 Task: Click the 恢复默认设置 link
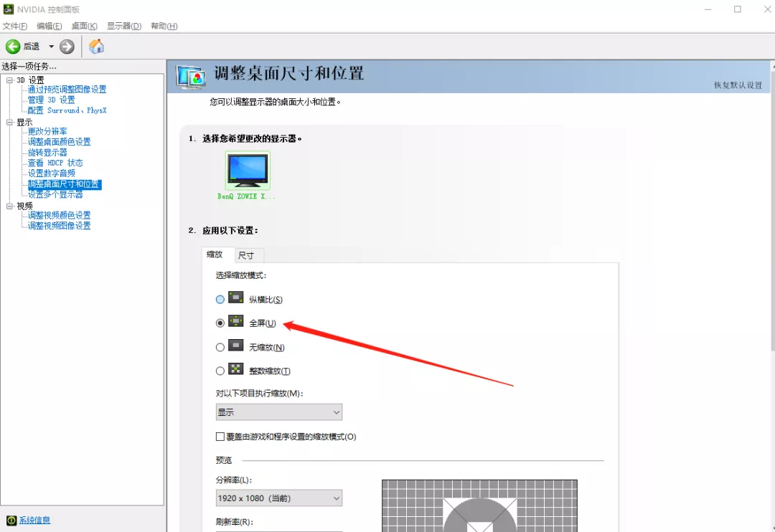[x=738, y=85]
